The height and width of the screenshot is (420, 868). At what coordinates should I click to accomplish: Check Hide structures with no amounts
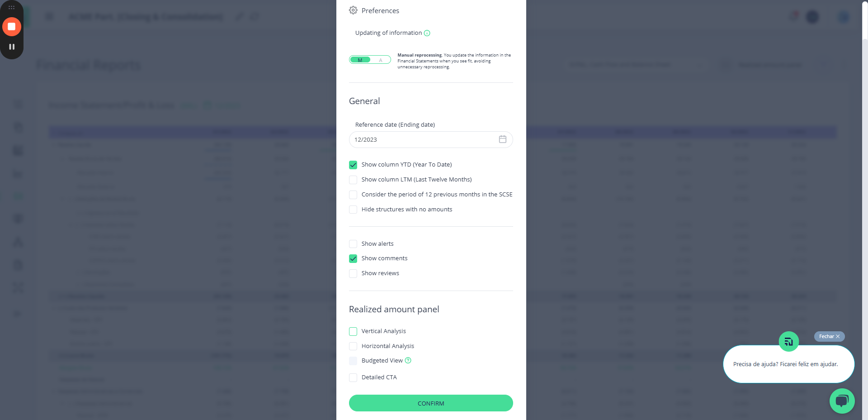click(353, 210)
